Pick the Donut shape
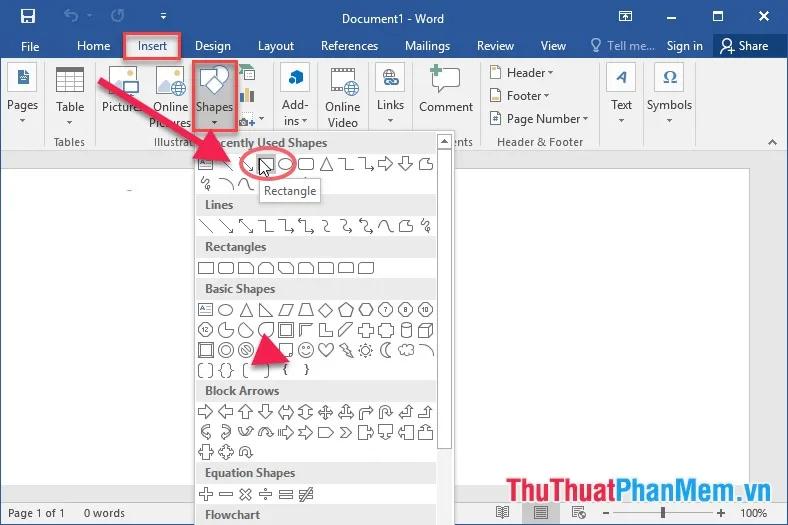Viewport: 788px width, 525px height. click(226, 350)
